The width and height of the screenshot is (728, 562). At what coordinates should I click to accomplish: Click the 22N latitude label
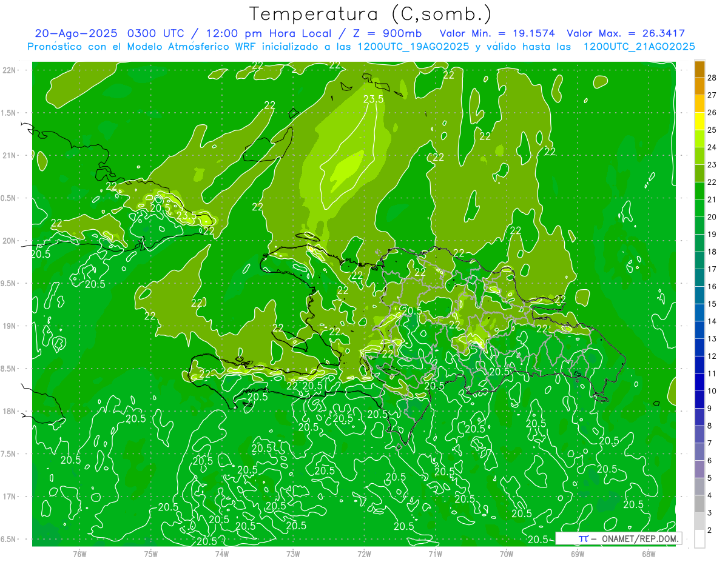pos(9,70)
